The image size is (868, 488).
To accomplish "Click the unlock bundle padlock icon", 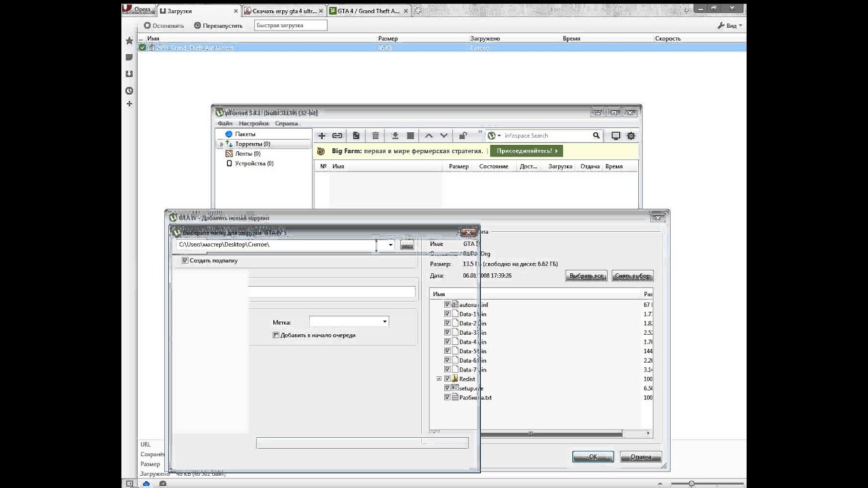I will 463,136.
